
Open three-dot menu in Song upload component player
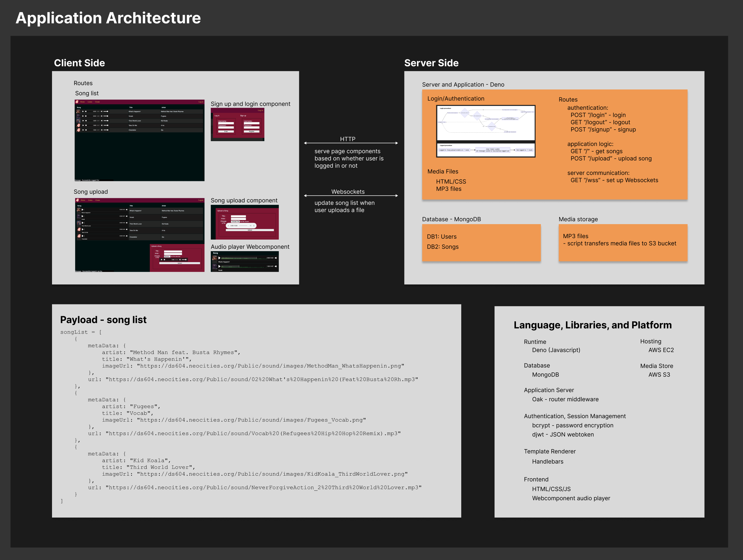[254, 225]
